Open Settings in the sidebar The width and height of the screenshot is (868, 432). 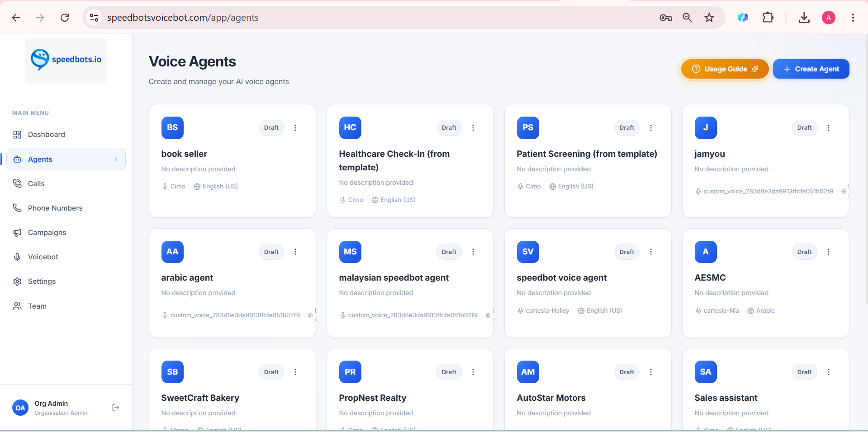coord(66,281)
